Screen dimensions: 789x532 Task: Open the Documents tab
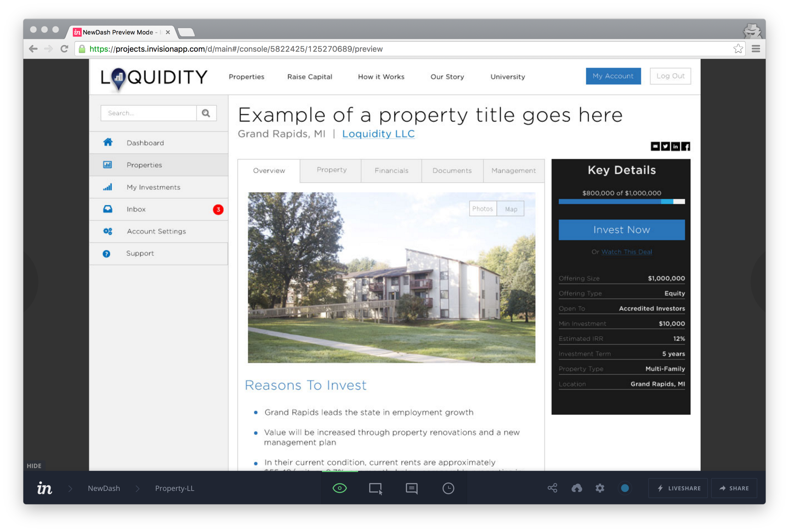(452, 171)
